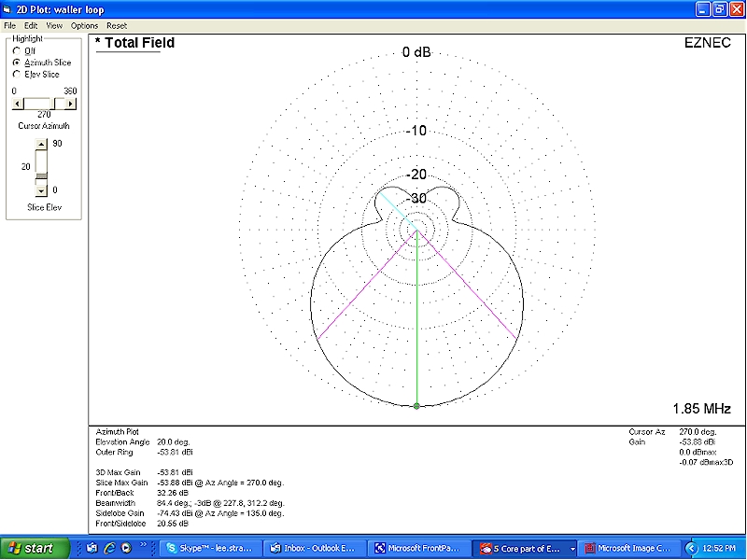Screen dimensions: 747x560
Task: Click the Cursor Azimuth left arrow
Action: pos(16,104)
